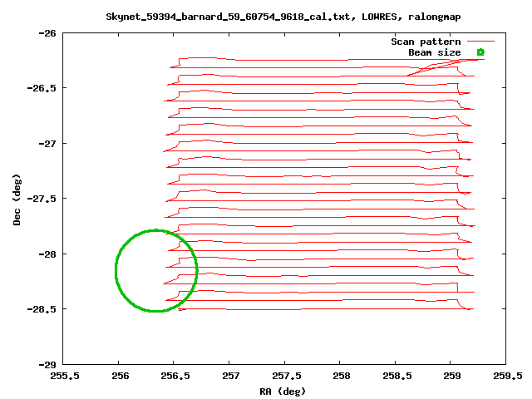Click the 258.5 RA axis tick label

point(397,376)
